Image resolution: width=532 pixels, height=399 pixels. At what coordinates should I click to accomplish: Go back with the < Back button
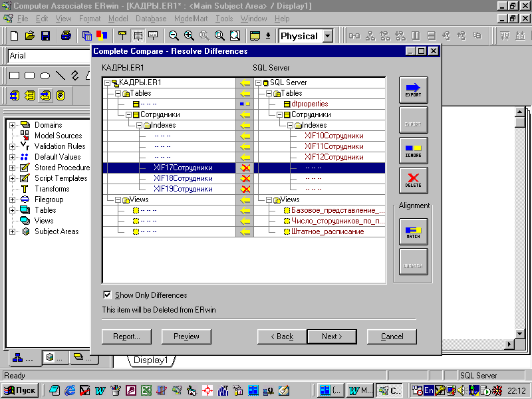tap(282, 336)
